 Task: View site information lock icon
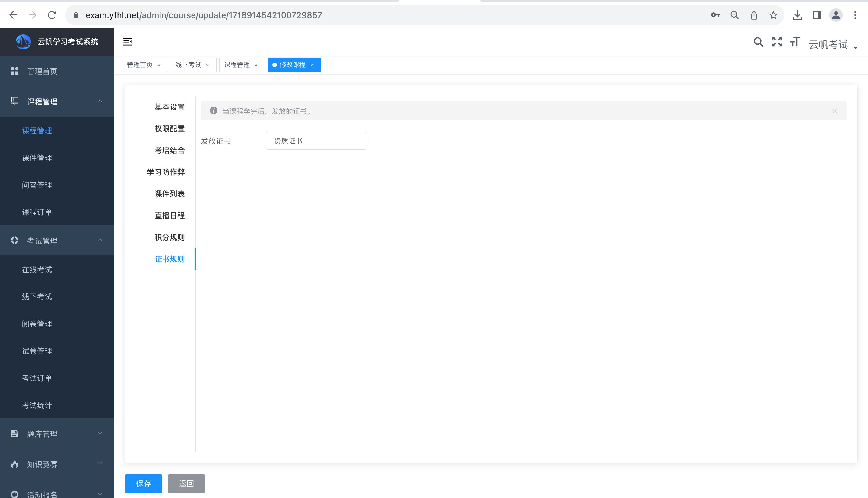(x=76, y=15)
